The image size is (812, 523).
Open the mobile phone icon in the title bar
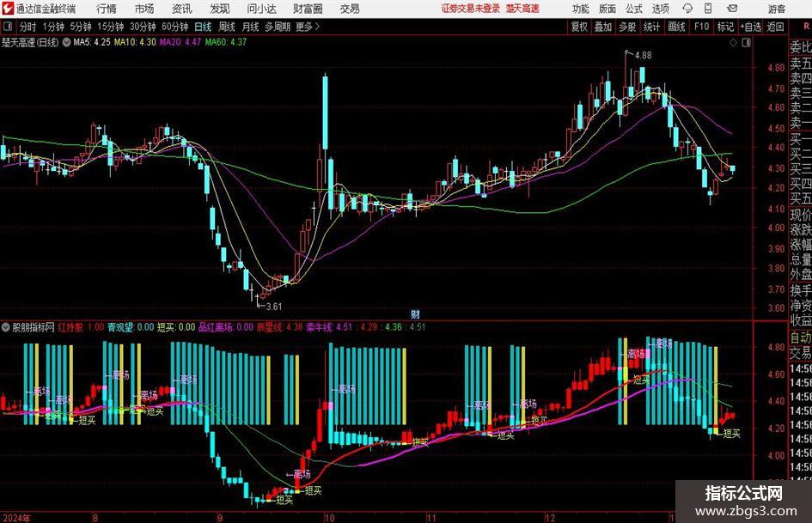pos(708,9)
